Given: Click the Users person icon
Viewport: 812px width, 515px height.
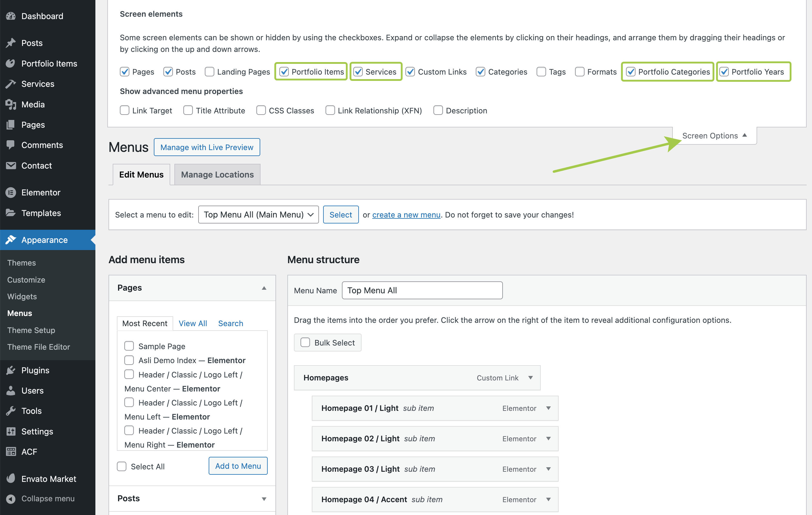Looking at the screenshot, I should click(x=11, y=391).
